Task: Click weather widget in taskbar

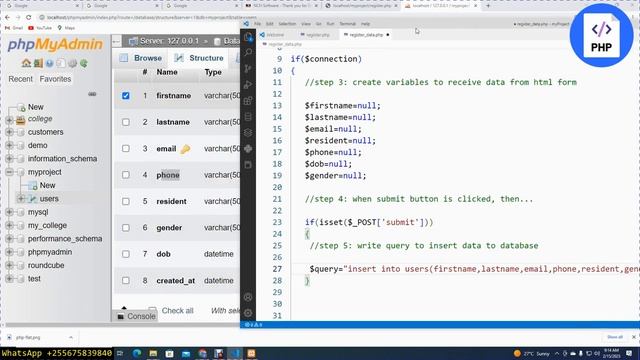Action: 531,353
